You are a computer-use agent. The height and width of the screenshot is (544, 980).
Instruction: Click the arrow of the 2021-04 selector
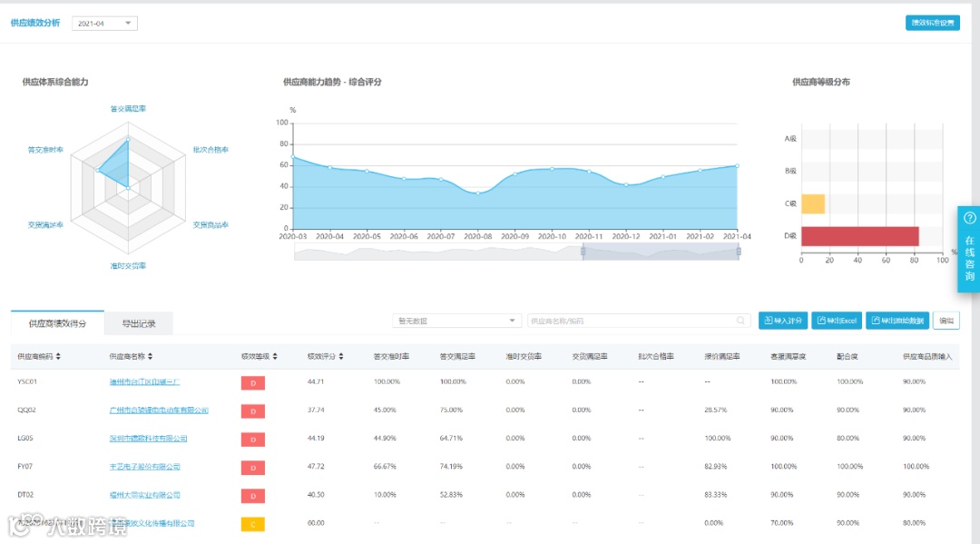[128, 23]
